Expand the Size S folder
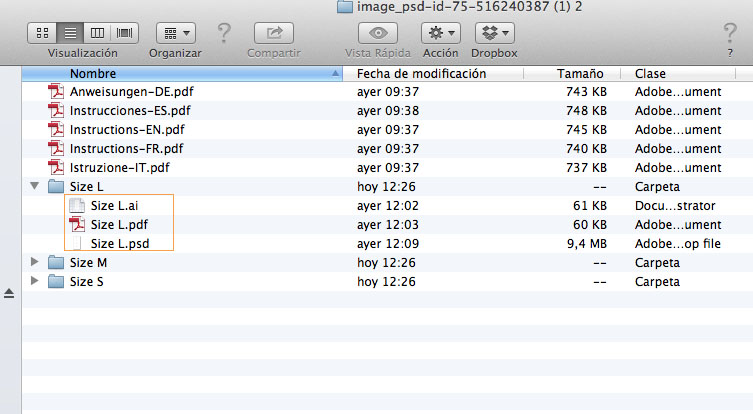Image resolution: width=753 pixels, height=414 pixels. [x=35, y=281]
